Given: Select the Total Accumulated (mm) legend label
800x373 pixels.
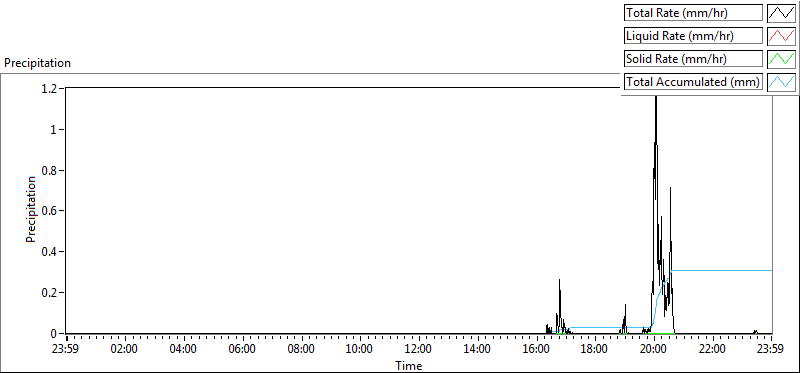Looking at the screenshot, I should (693, 82).
